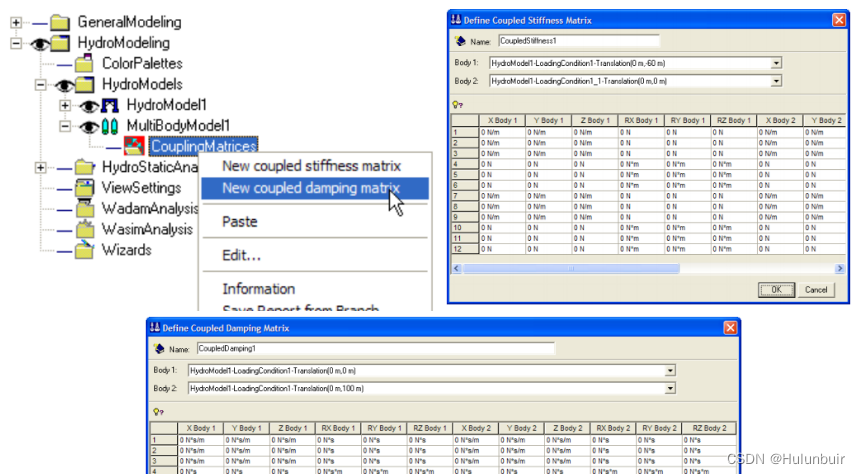Click the name icon in Stiffness Matrix dialog
Image resolution: width=860 pixels, height=474 pixels.
461,41
